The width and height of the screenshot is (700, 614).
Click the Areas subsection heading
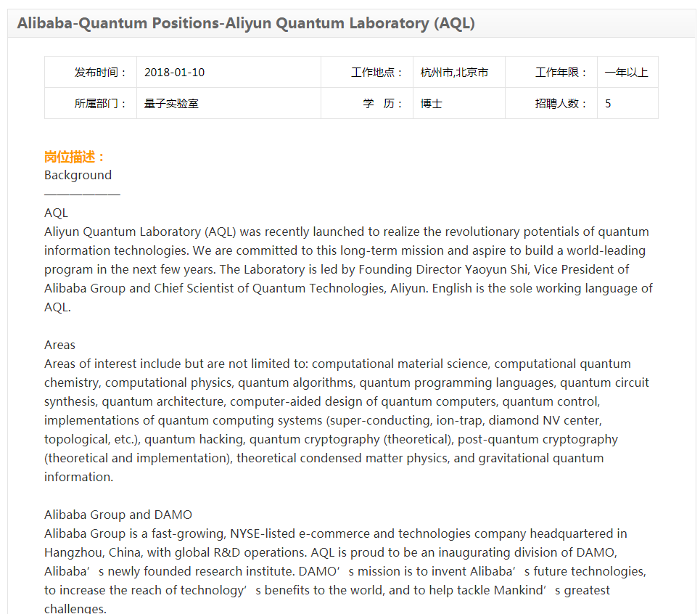tap(59, 345)
